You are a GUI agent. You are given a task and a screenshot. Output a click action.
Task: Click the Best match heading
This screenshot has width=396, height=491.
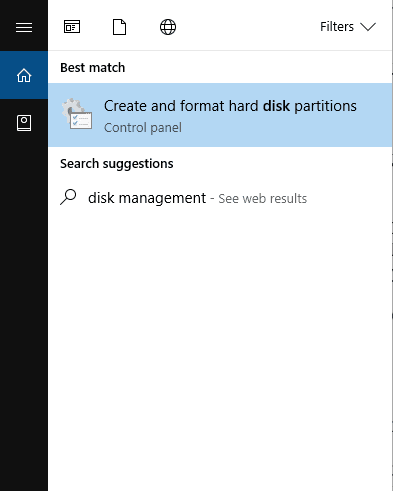click(93, 68)
